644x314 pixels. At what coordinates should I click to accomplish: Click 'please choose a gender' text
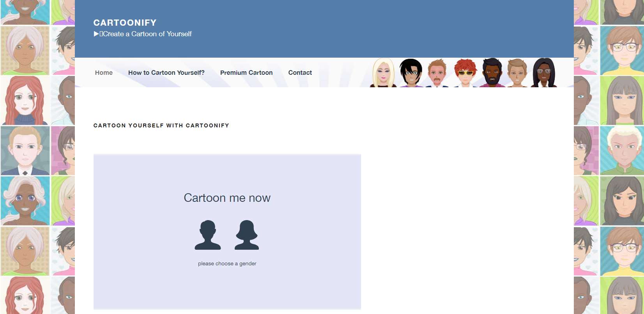point(227,264)
